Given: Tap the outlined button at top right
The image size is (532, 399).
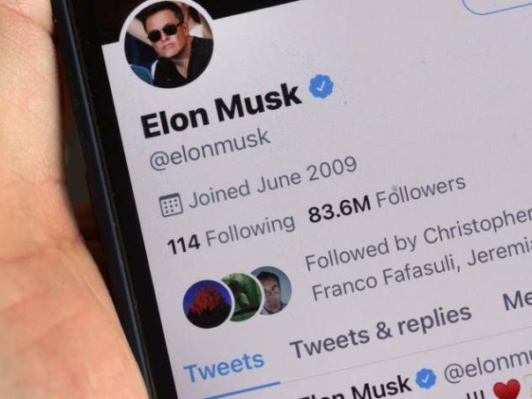Looking at the screenshot, I should [x=498, y=7].
